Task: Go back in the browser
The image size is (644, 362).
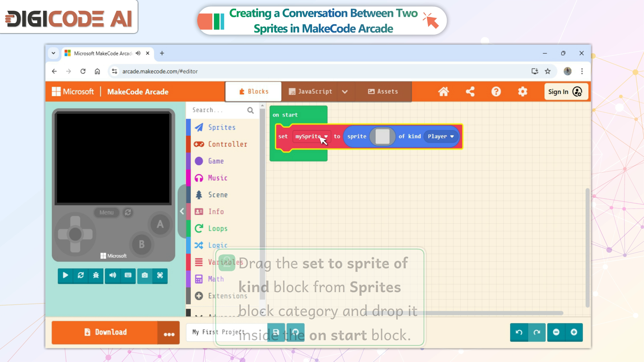Action: [x=54, y=71]
